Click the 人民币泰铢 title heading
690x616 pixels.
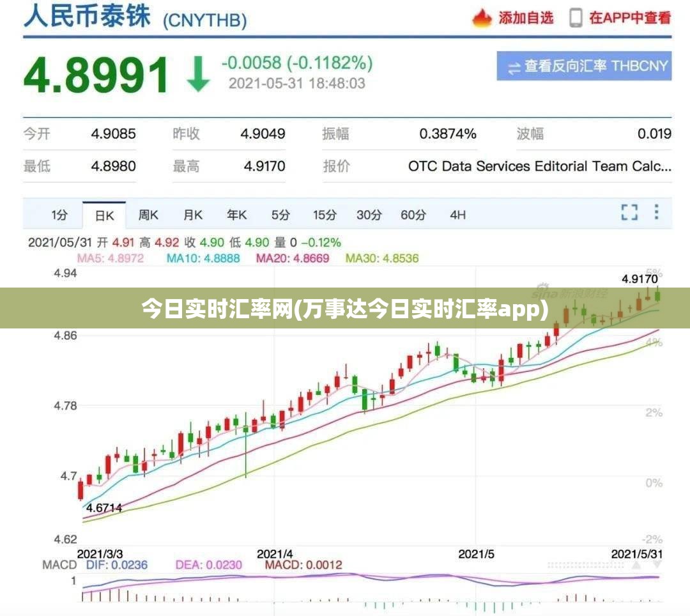point(87,17)
